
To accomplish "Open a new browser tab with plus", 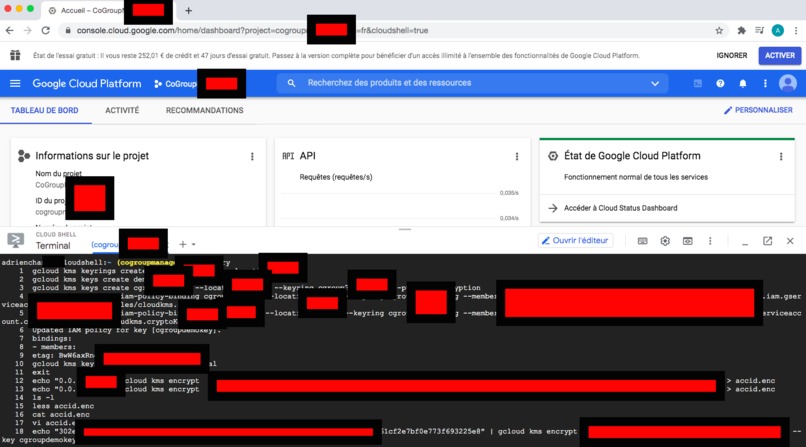I will (x=189, y=10).
